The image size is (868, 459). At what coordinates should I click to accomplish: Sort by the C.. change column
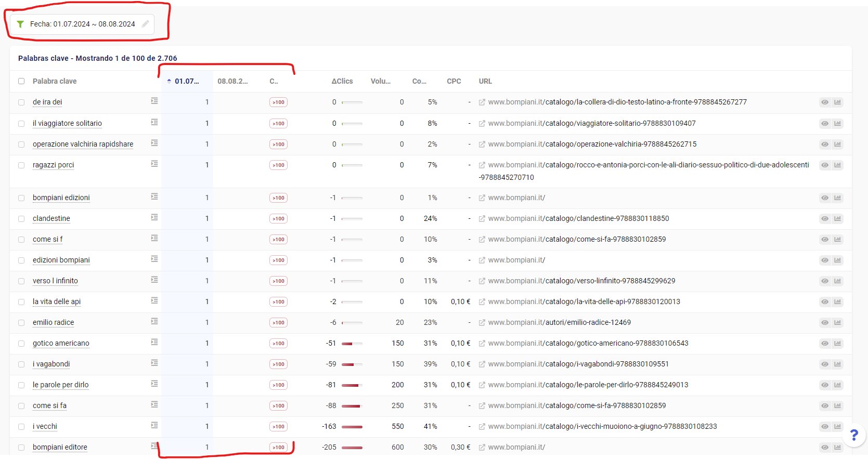pos(274,81)
